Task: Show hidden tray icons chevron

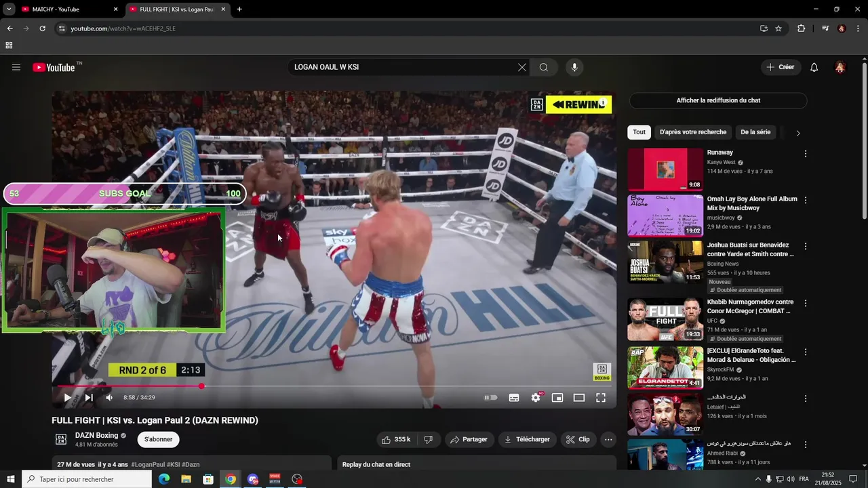Action: click(x=757, y=479)
